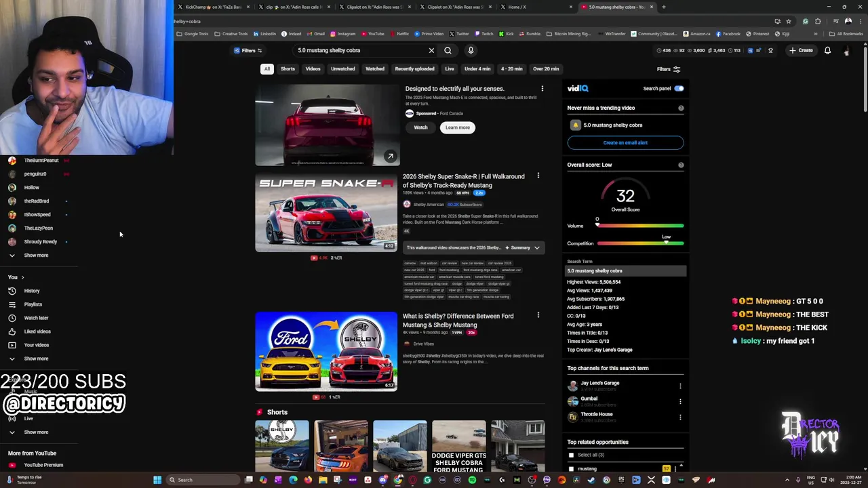Open What is Shelby title link
Screen dimensions: 868x488
coord(458,320)
